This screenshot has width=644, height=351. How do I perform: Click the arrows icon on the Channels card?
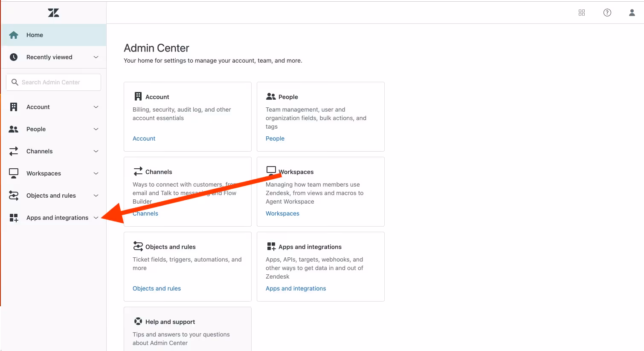click(138, 171)
